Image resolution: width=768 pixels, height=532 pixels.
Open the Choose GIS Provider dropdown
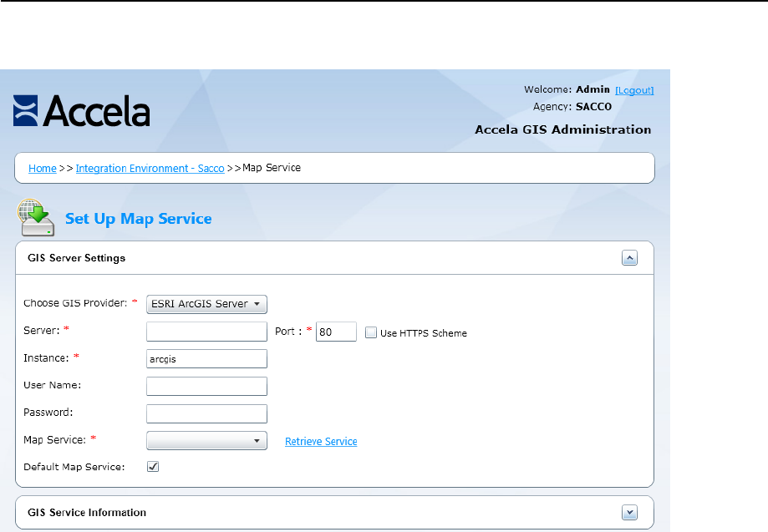[206, 304]
